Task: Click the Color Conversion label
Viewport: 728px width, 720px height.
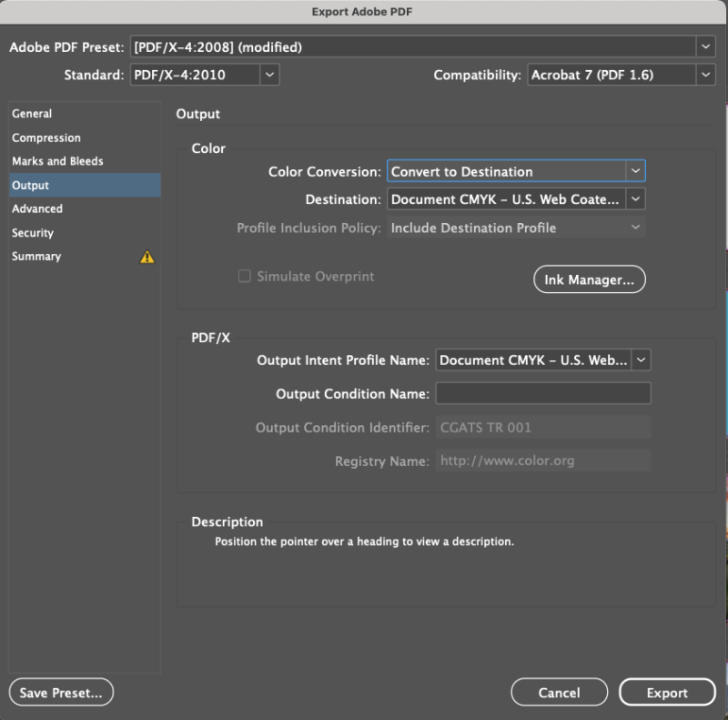Action: point(325,172)
